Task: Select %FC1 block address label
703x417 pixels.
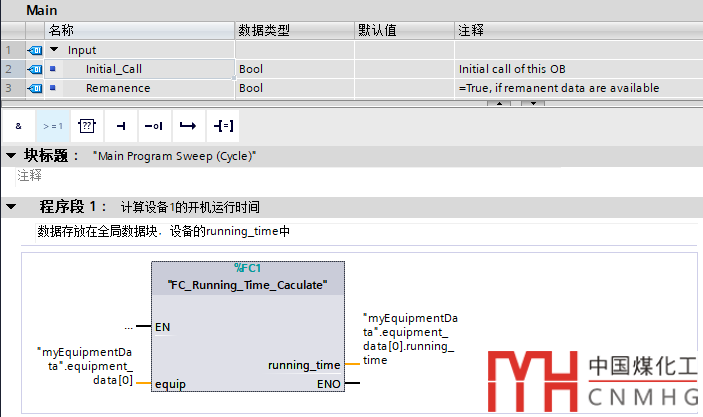Action: pyautogui.click(x=247, y=268)
